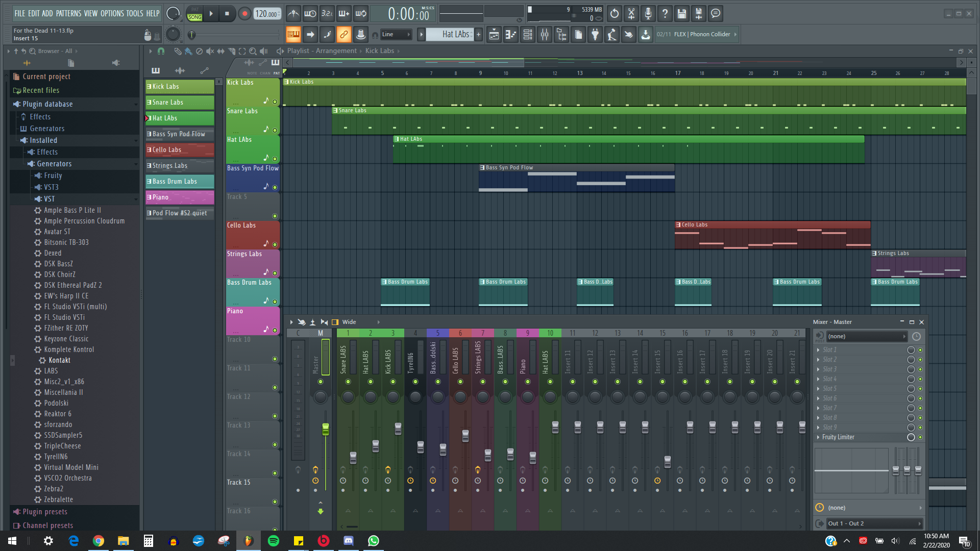Open the mixer view icon in toolbar
Screen dimensions: 980x551
(545, 35)
